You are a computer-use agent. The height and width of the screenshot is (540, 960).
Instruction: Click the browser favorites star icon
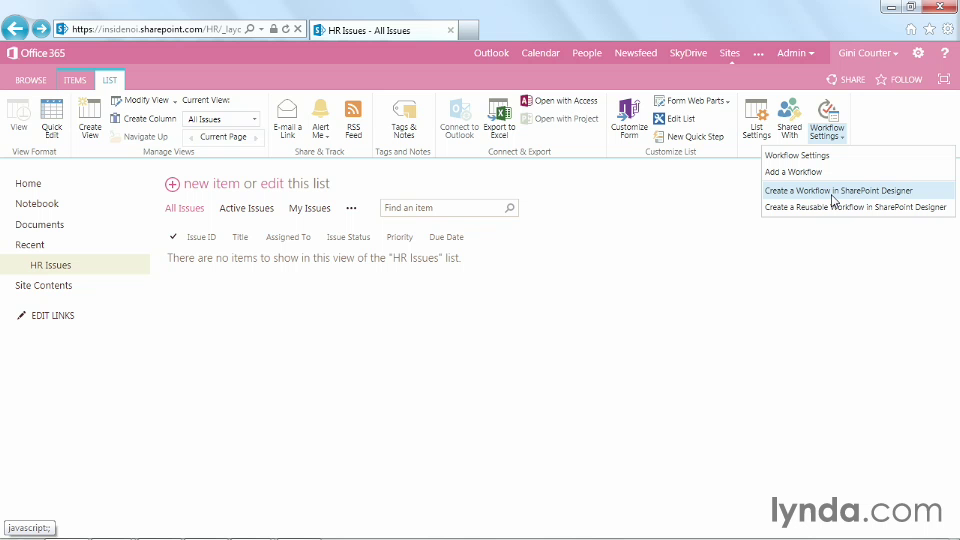click(x=929, y=29)
